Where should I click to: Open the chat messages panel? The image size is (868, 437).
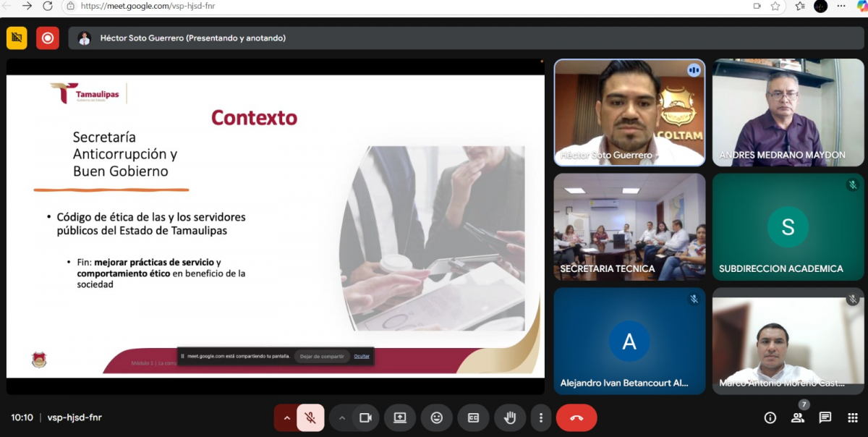click(825, 417)
